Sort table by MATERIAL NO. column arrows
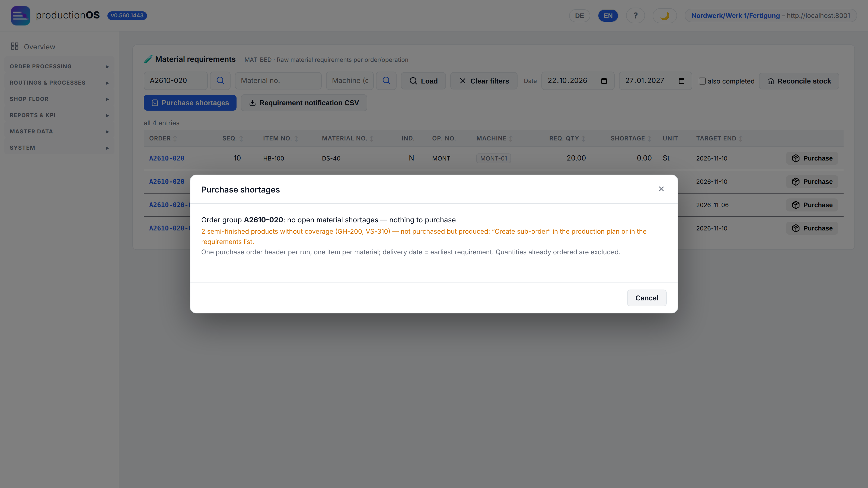The height and width of the screenshot is (488, 868). (x=371, y=139)
